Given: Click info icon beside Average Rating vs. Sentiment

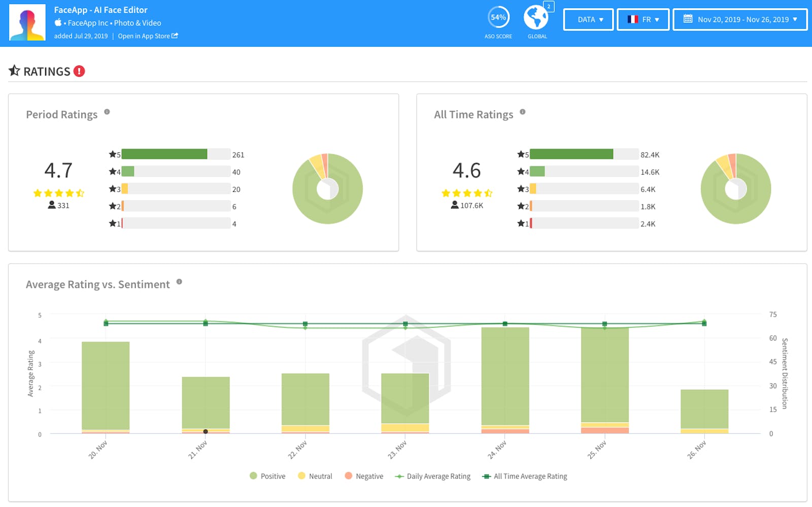Looking at the screenshot, I should pos(179,282).
